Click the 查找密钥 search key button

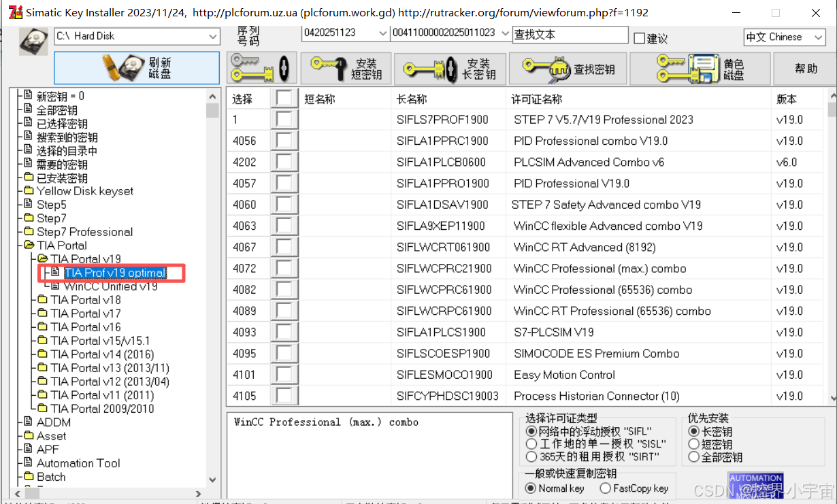[568, 67]
